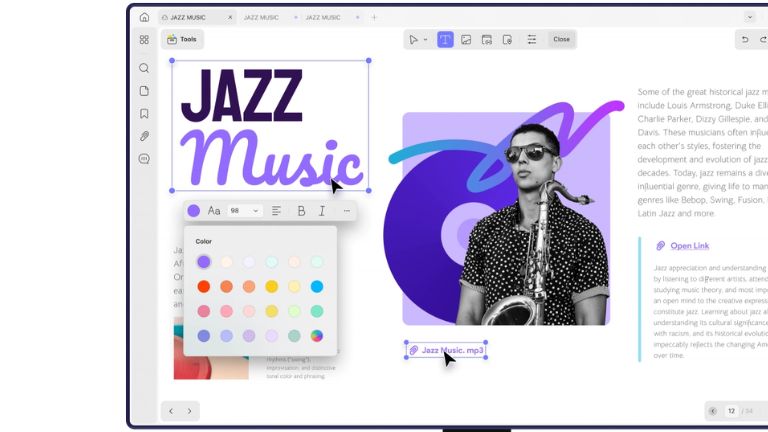The height and width of the screenshot is (432, 768).
Task: Expand the pointer tool dropdown arrow
Action: click(x=426, y=40)
